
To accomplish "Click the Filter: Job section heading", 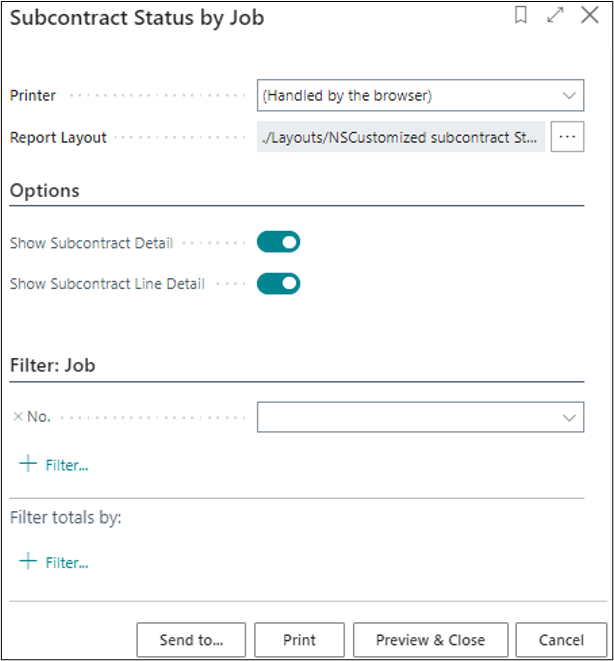I will pyautogui.click(x=52, y=365).
